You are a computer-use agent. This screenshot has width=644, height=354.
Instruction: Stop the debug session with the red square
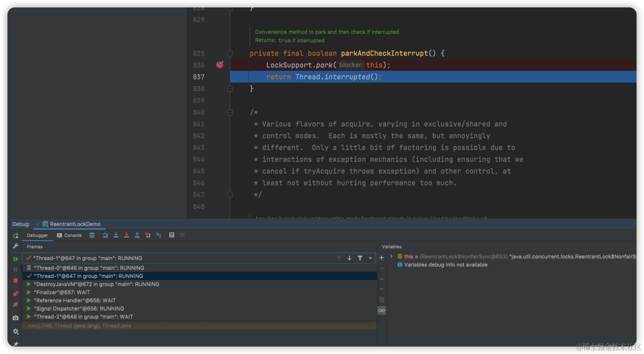(x=15, y=280)
